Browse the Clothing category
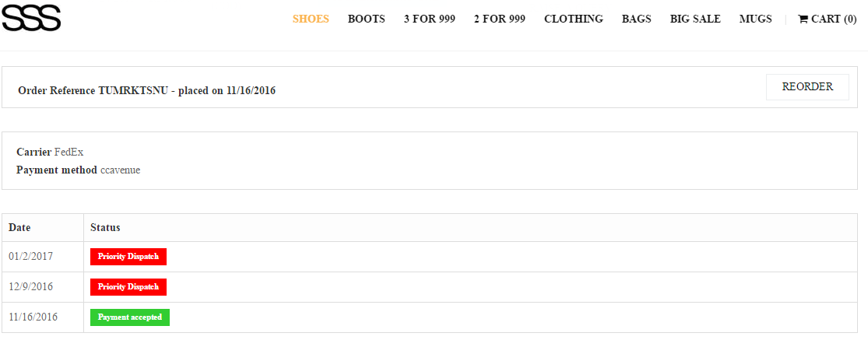This screenshot has height=340, width=868. click(573, 19)
